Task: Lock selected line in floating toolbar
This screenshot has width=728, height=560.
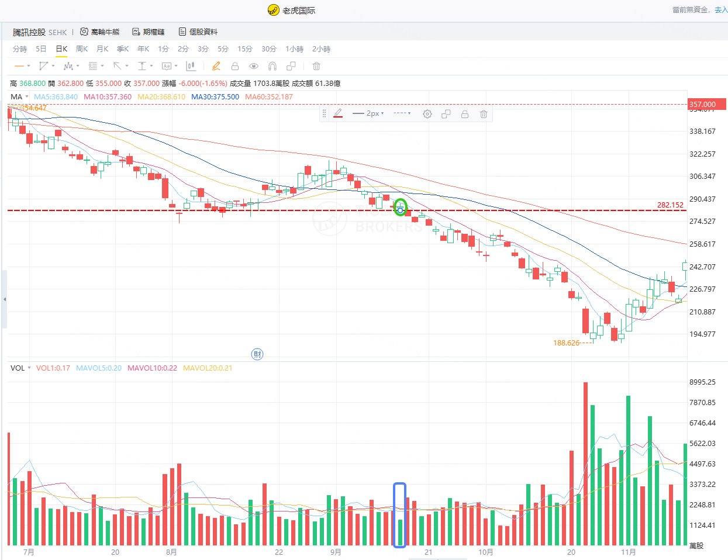Action: [465, 114]
